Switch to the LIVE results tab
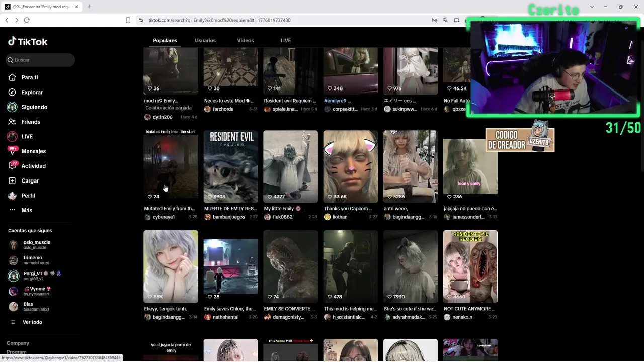 click(x=286, y=40)
